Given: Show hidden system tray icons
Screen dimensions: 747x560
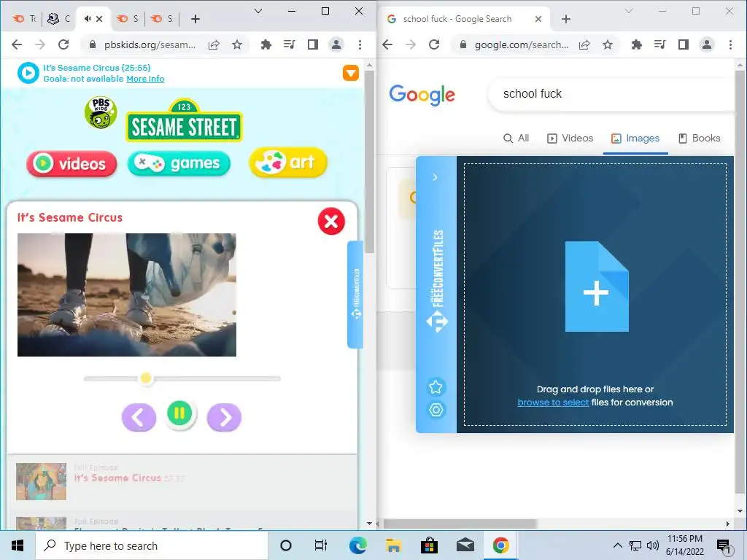Looking at the screenshot, I should 617,545.
